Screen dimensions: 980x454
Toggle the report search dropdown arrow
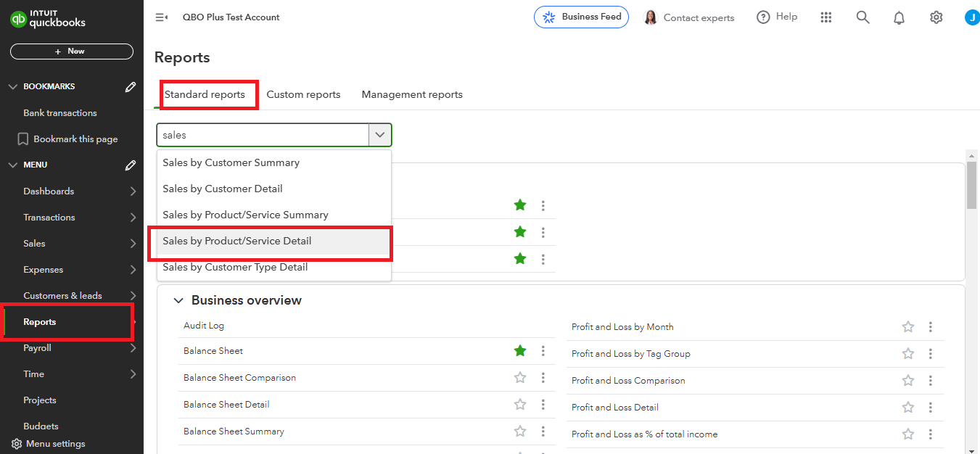point(380,135)
